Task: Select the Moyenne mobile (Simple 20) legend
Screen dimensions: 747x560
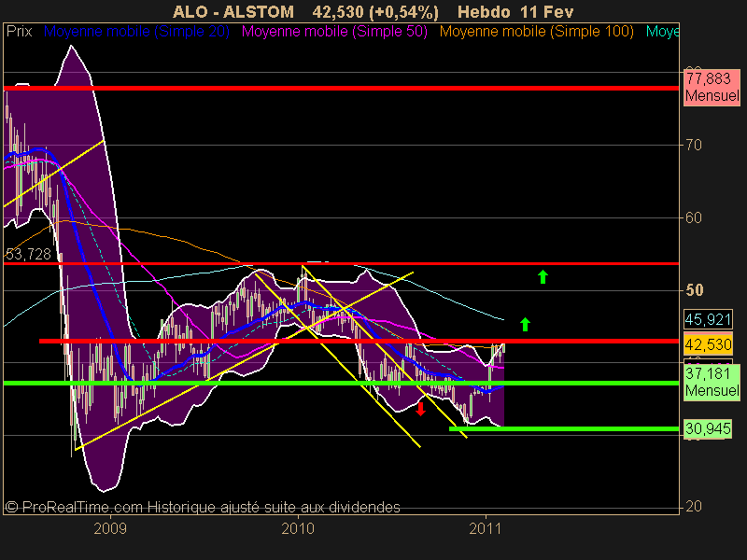Action: click(136, 32)
